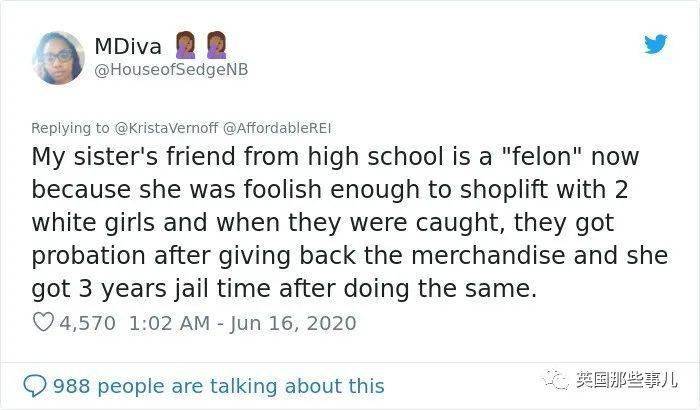Open MDiva's profile picture
Screen dimensions: 700x410
[57, 57]
